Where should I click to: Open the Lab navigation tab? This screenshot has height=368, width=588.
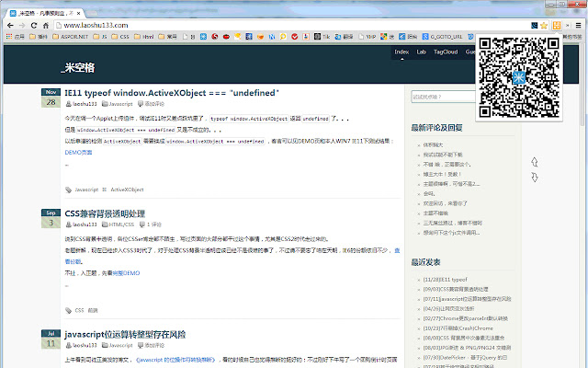[x=421, y=52]
